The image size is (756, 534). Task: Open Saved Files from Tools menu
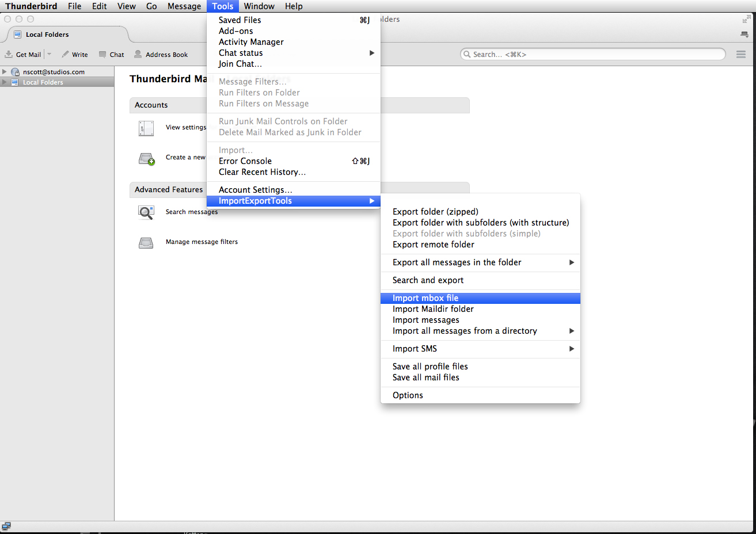tap(294, 20)
